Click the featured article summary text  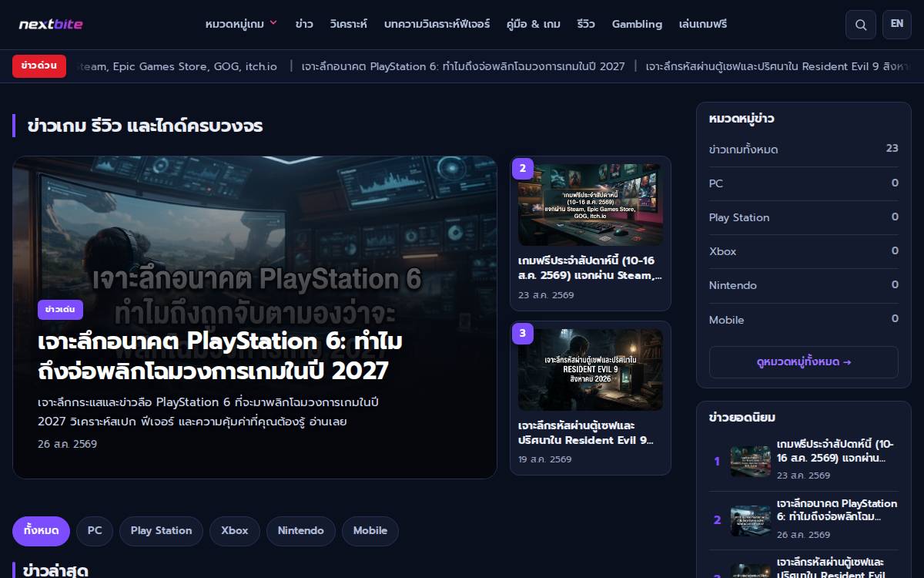coord(209,412)
